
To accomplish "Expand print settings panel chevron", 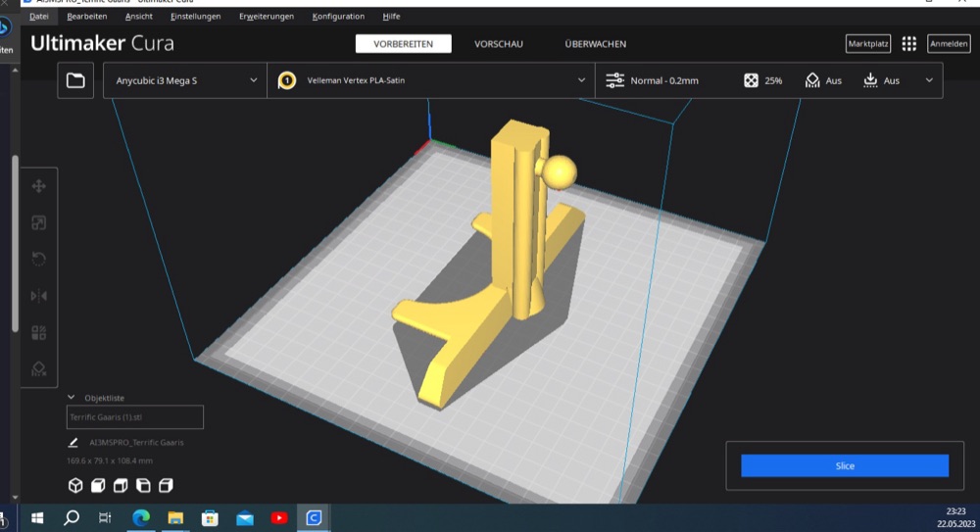I will point(929,80).
